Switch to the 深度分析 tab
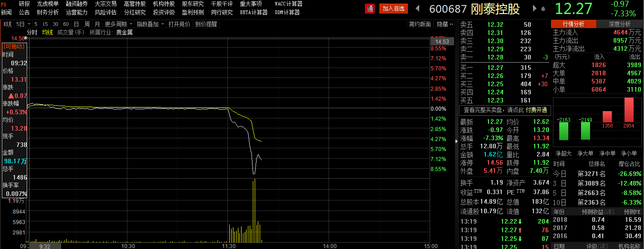This screenshot has height=249, width=644. click(620, 24)
